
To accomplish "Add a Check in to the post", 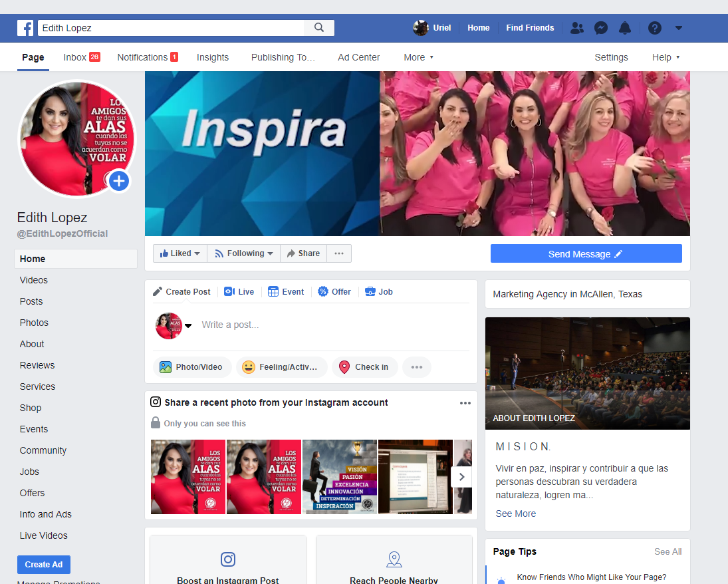I will click(364, 367).
